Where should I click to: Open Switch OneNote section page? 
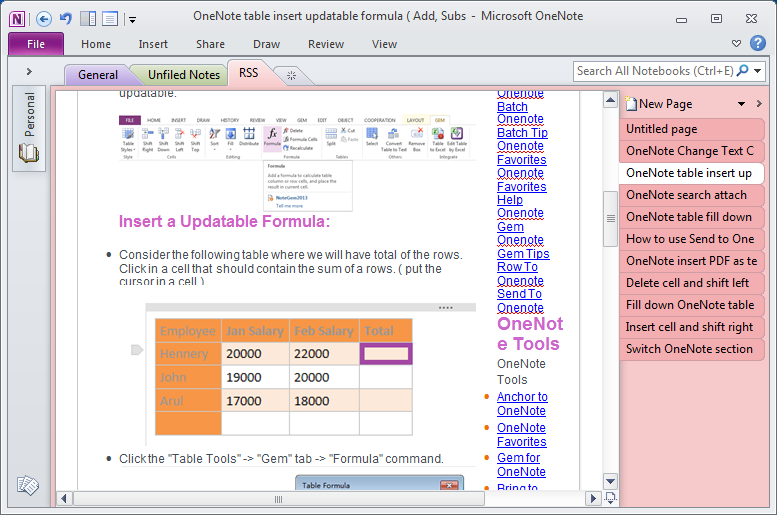point(691,348)
